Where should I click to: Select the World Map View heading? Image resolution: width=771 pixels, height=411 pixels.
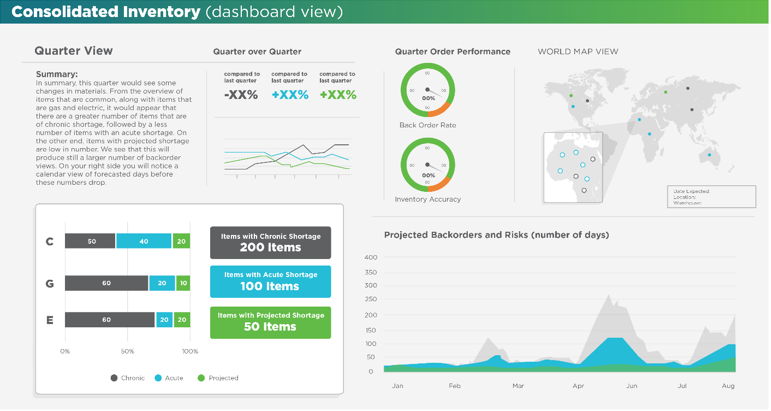pos(578,52)
